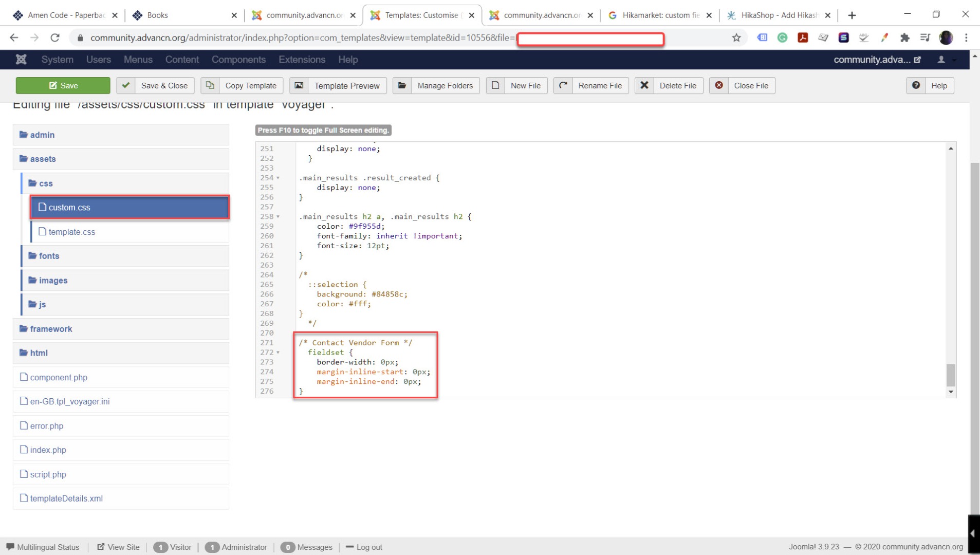Bookmark this page with the star icon
The image size is (980, 555).
click(736, 38)
